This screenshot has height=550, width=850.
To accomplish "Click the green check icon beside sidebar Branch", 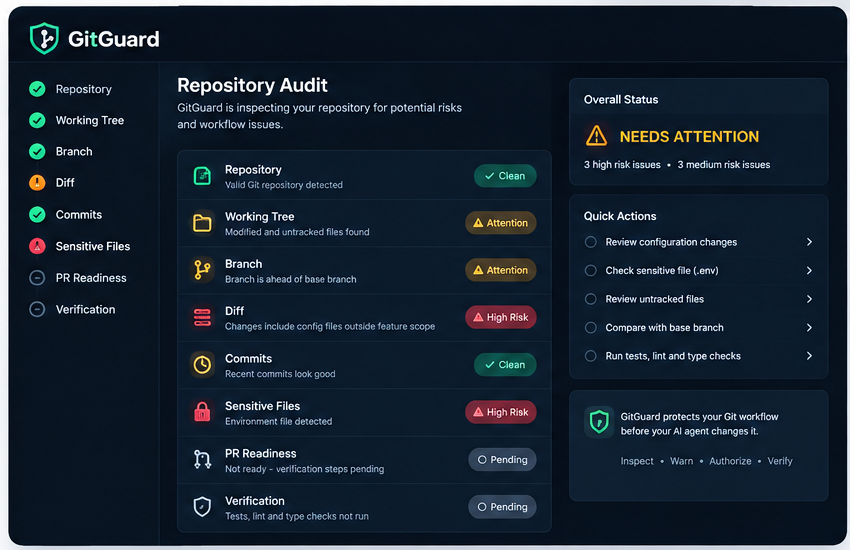I will (37, 151).
